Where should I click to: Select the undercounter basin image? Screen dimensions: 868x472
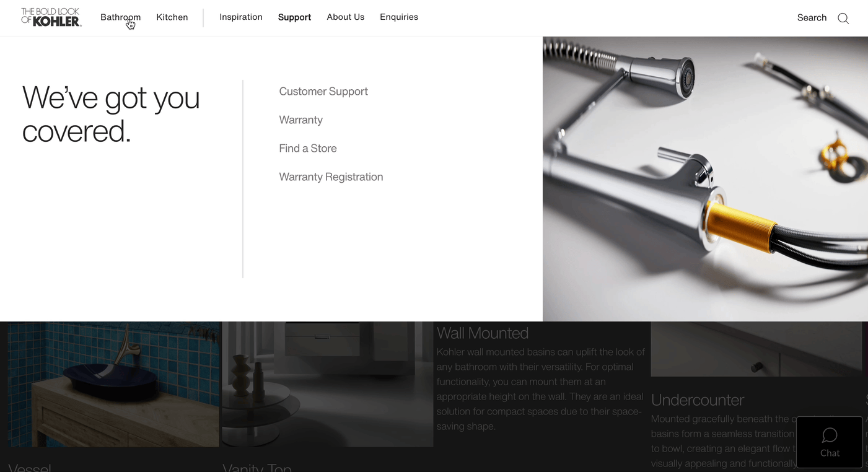[756, 349]
